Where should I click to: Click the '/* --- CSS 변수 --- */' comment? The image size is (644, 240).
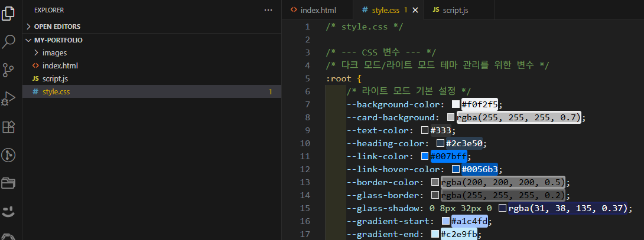(380, 52)
